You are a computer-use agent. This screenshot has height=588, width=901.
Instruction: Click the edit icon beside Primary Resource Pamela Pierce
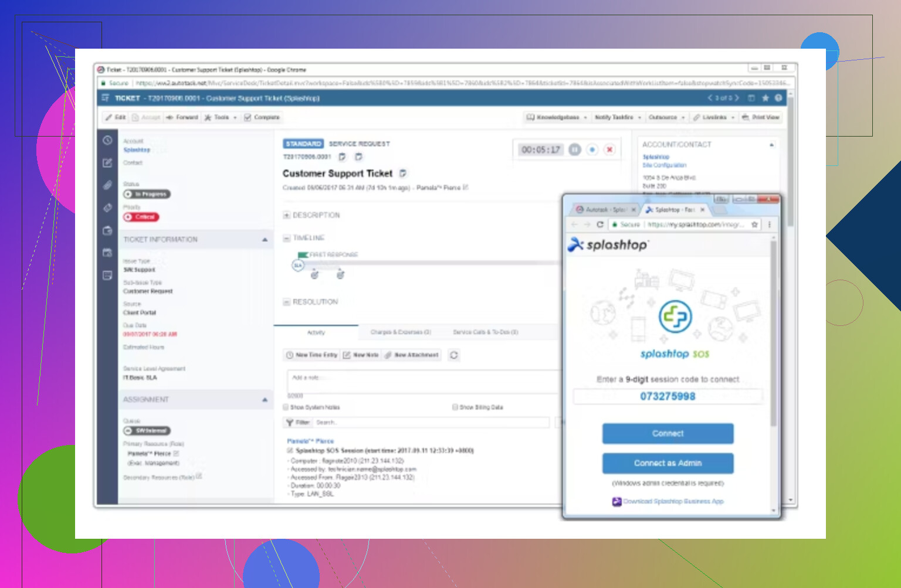176,453
